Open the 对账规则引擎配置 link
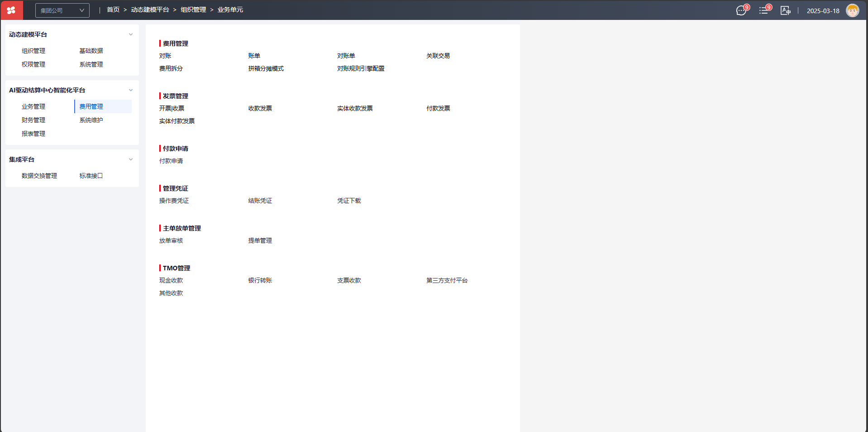 point(361,68)
